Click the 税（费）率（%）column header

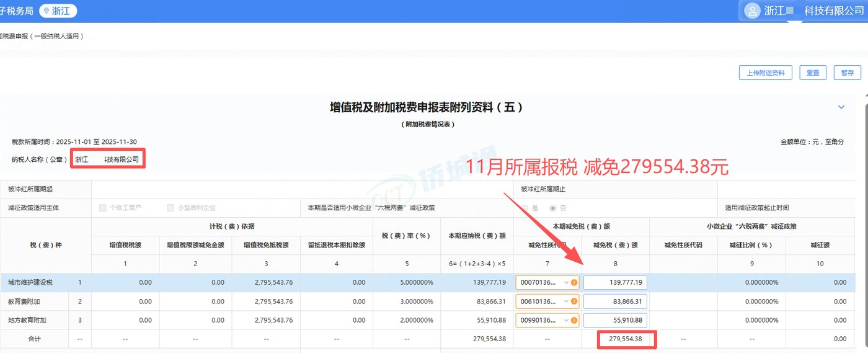coord(407,236)
